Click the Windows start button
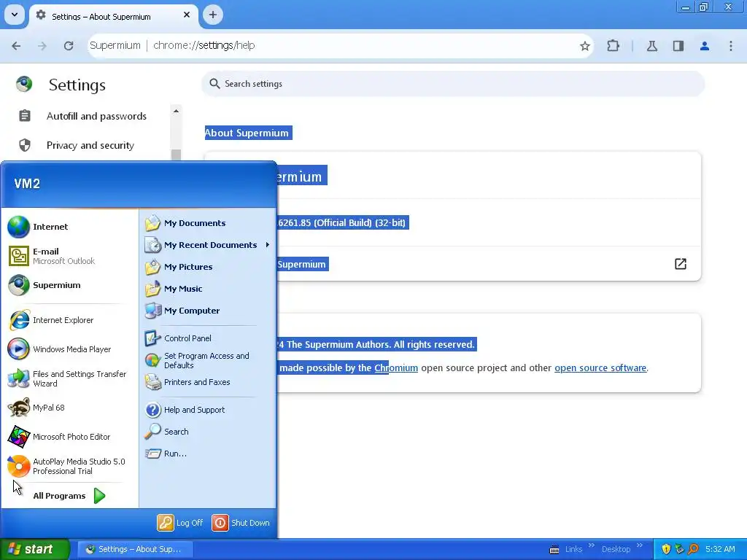747x560 pixels. point(34,549)
